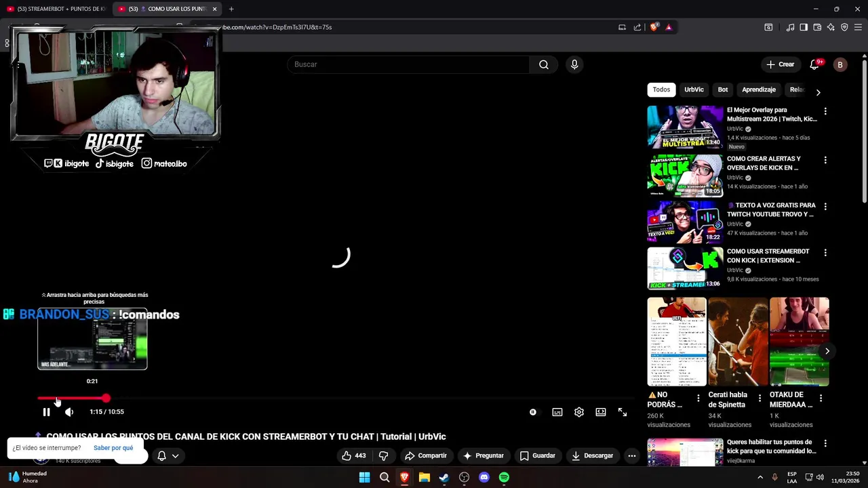Like the video with 443 likes
This screenshot has width=868, height=488.
click(x=354, y=455)
